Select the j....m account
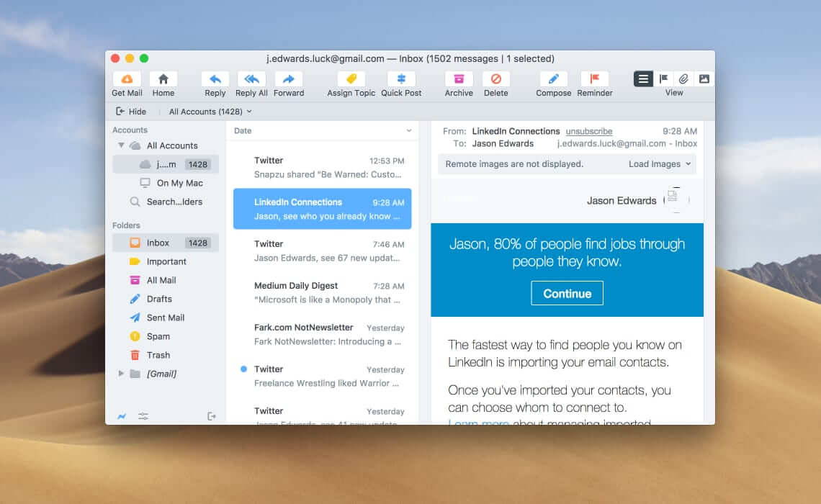 coord(166,164)
